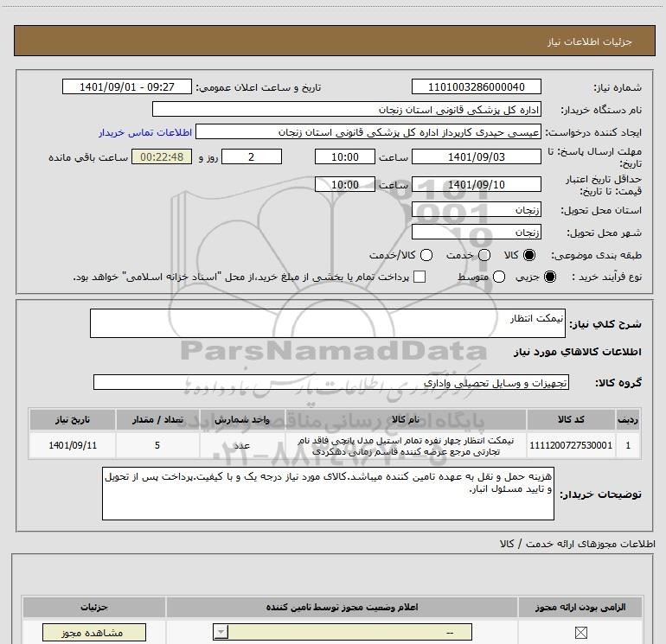This screenshot has height=644, width=666.
Task: Click the price validity time 10:00 field
Action: tap(345, 184)
